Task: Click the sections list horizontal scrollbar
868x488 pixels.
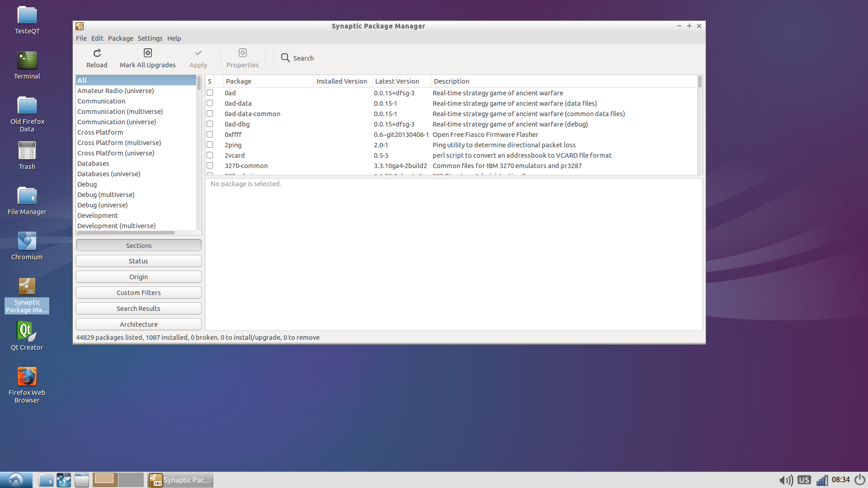Action: 126,233
